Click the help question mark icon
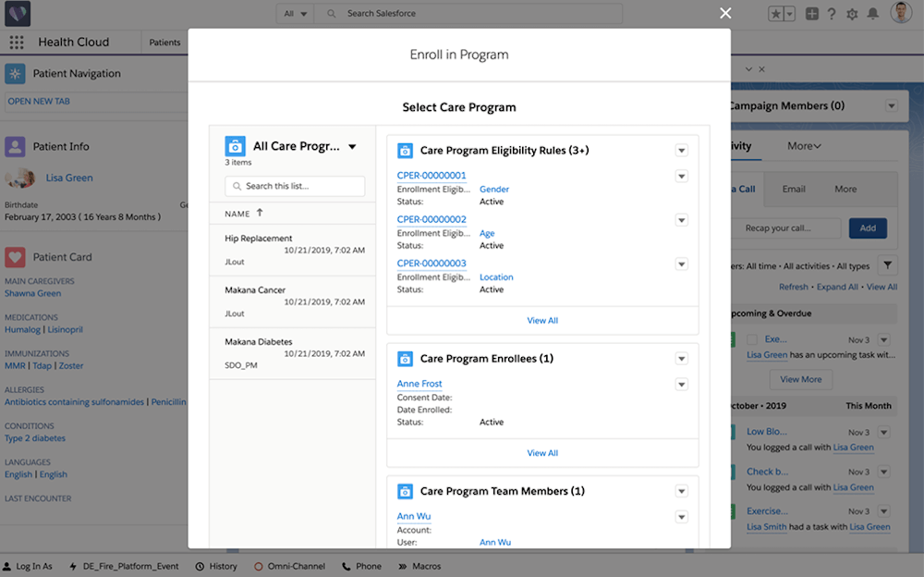Viewport: 924px width, 577px height. coord(832,14)
